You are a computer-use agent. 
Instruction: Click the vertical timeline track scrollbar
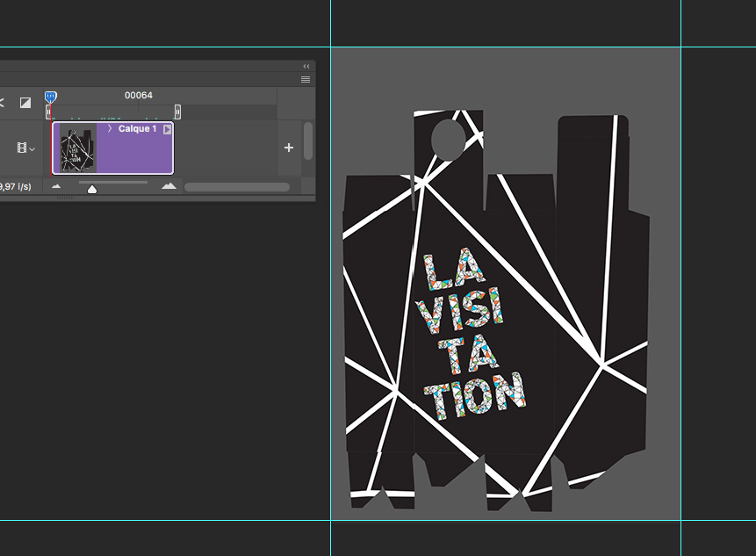pos(308,141)
